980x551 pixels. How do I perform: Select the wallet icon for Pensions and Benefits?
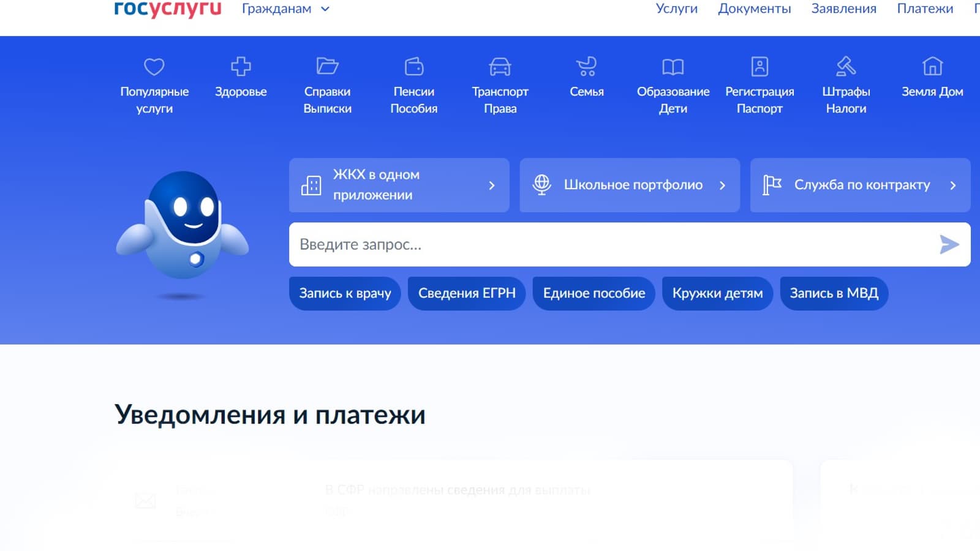point(414,66)
